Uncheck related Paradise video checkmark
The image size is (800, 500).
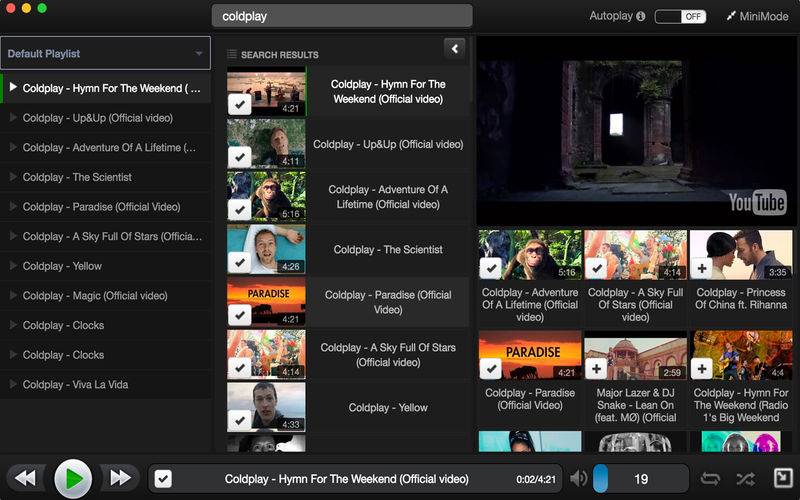click(491, 368)
